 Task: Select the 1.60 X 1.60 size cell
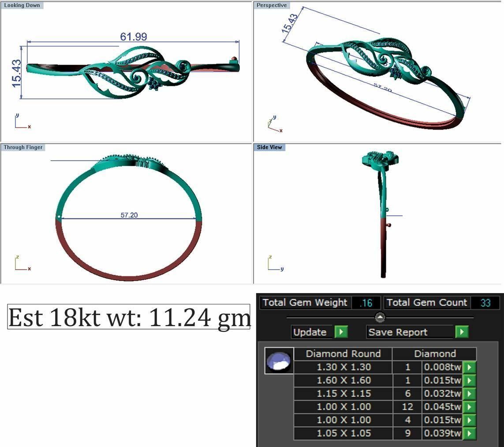[343, 380]
